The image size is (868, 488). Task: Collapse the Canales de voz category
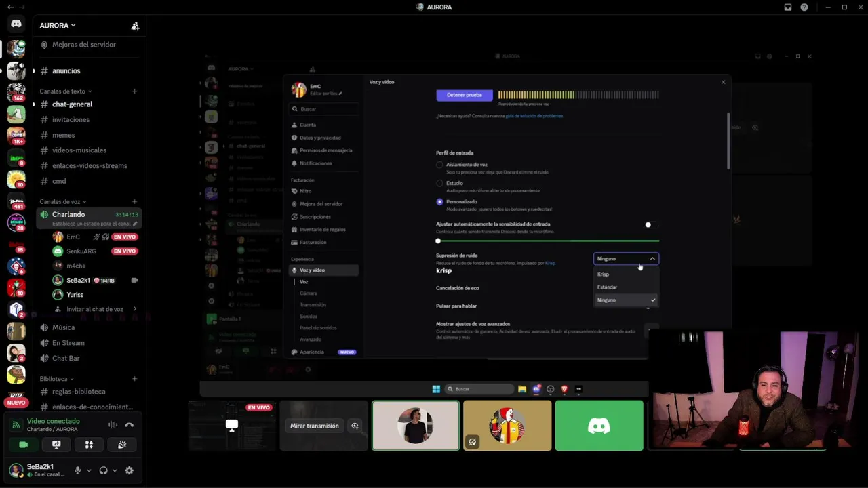(x=63, y=201)
